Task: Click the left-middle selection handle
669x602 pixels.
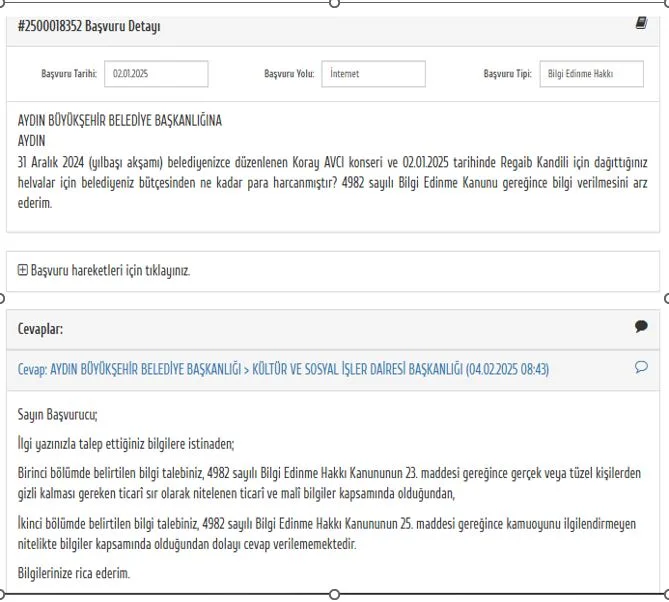Action: coord(3,299)
